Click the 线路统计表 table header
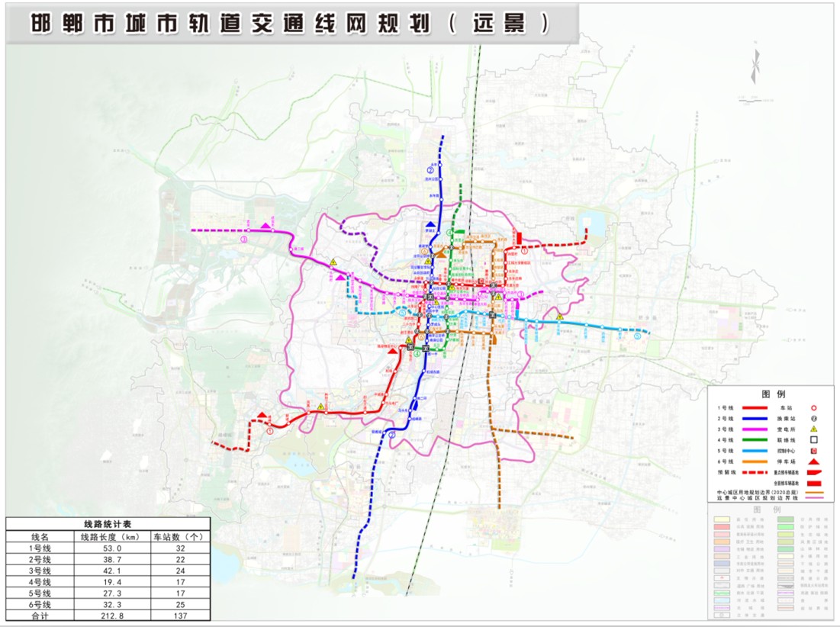 pyautogui.click(x=108, y=525)
